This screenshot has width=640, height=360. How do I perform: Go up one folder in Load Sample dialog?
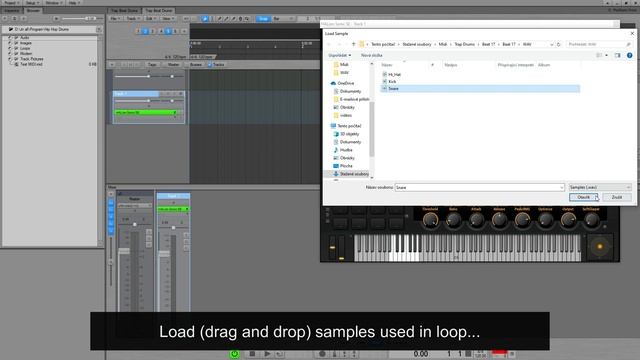point(353,44)
